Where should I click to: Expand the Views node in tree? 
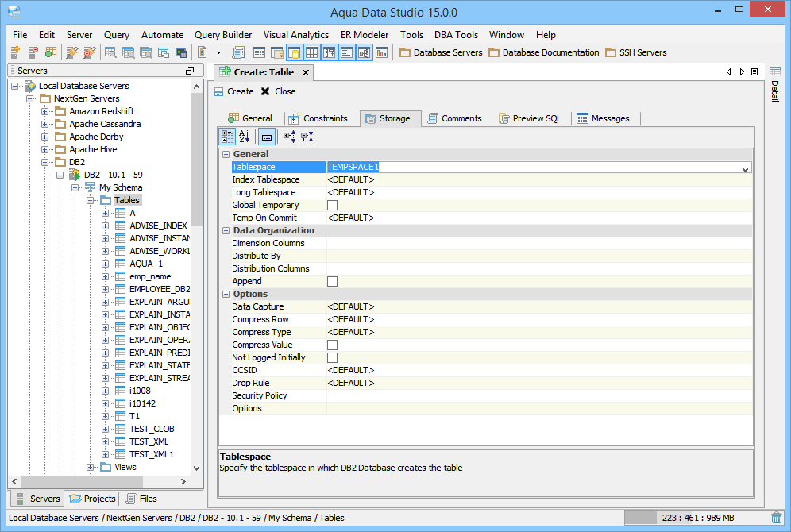pos(90,468)
